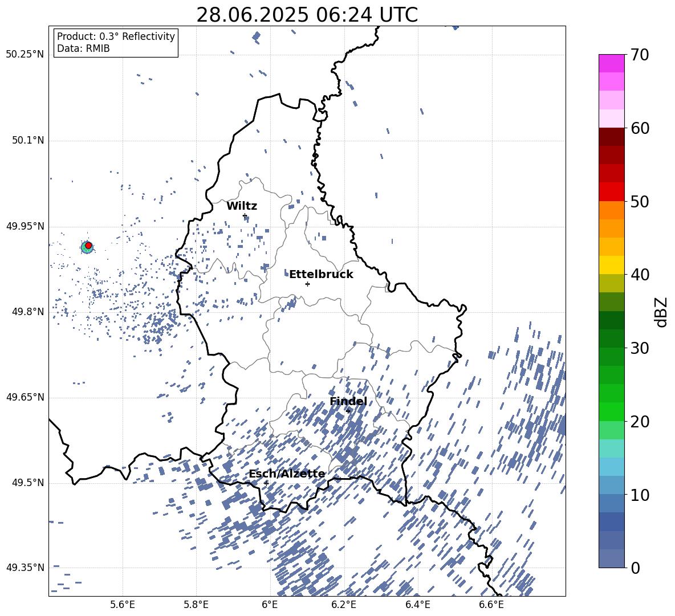Click the Ettelbruck city label
This screenshot has width=675, height=616.
click(x=321, y=275)
